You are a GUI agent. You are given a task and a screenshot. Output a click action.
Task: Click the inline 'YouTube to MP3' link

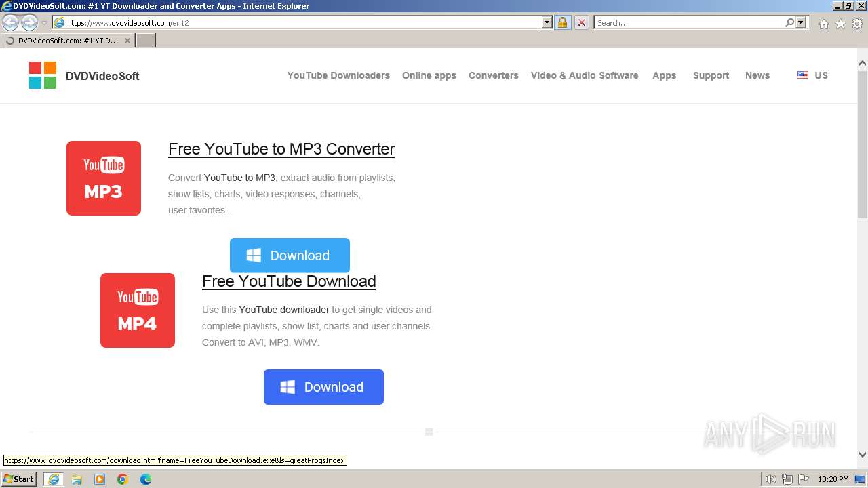pyautogui.click(x=239, y=178)
